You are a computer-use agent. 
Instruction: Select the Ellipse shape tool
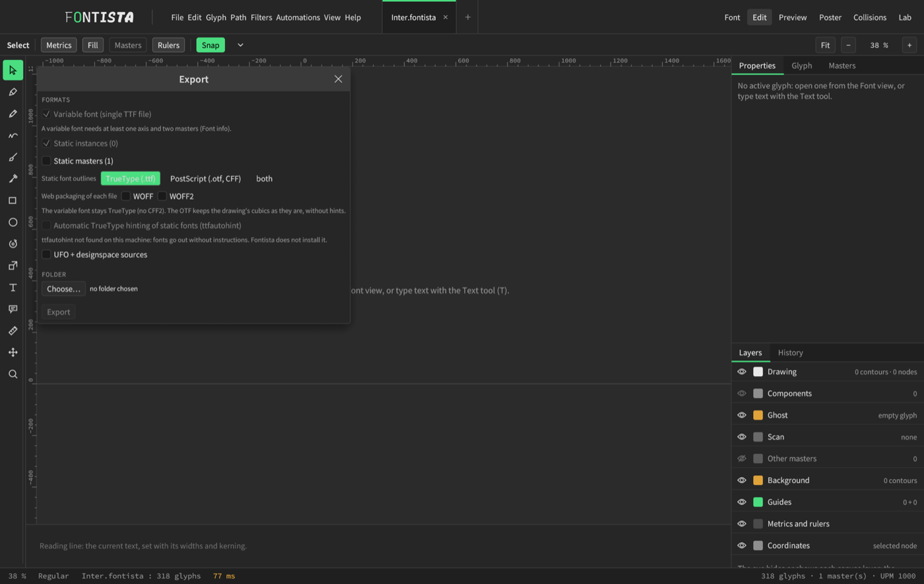(13, 222)
